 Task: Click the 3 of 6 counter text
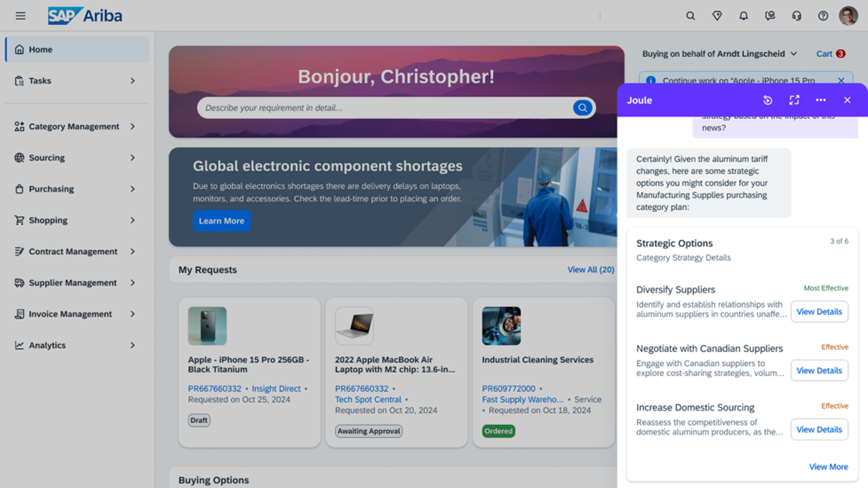point(839,241)
